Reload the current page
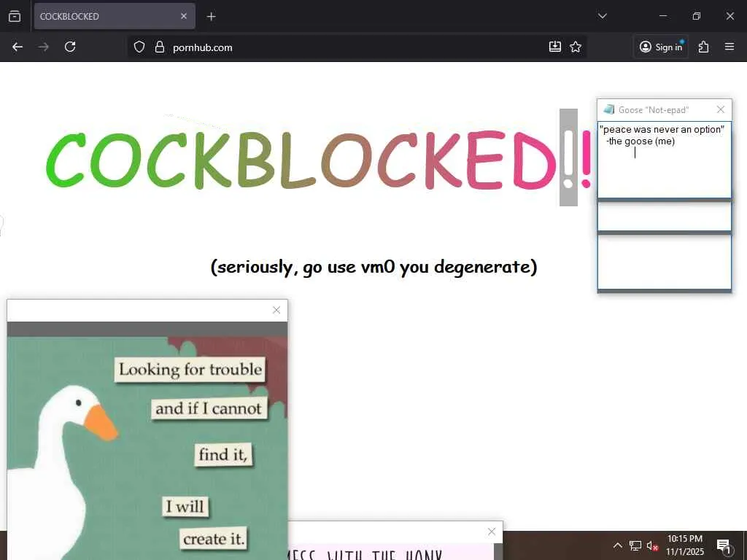The image size is (747, 560). (x=70, y=47)
